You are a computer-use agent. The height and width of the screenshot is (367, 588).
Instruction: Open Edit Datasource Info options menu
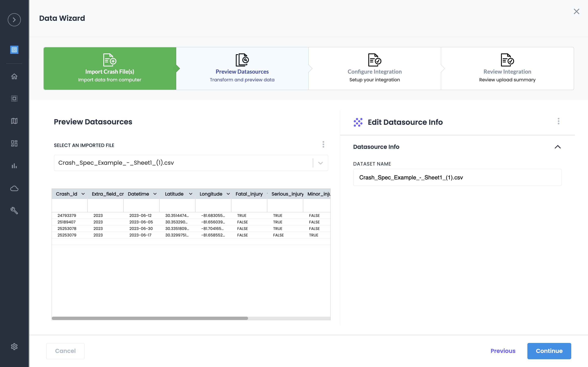point(558,121)
